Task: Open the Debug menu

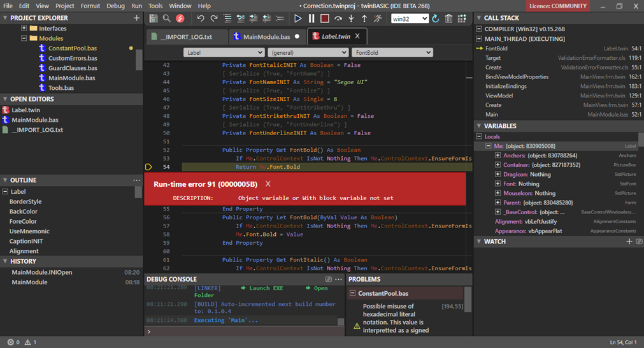Action: tap(115, 6)
